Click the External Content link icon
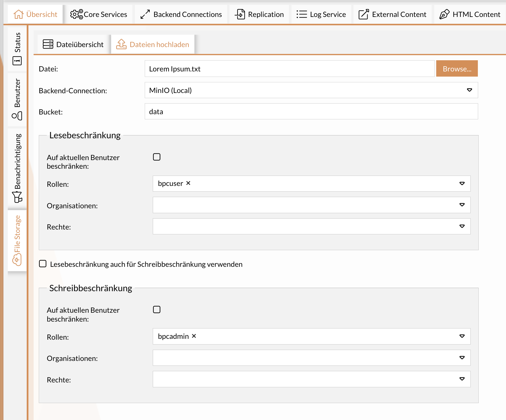The height and width of the screenshot is (420, 506). coord(364,14)
